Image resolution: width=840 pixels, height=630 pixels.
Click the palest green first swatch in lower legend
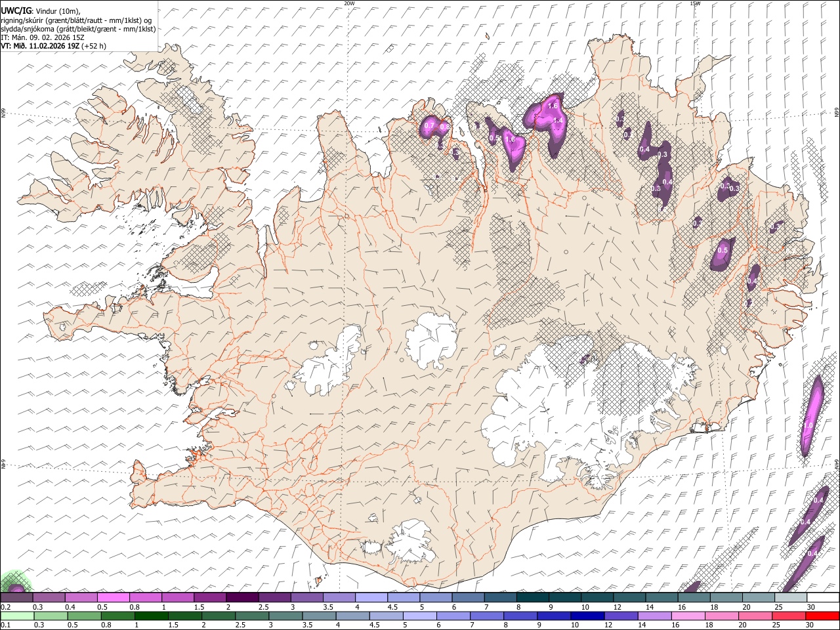(x=17, y=616)
